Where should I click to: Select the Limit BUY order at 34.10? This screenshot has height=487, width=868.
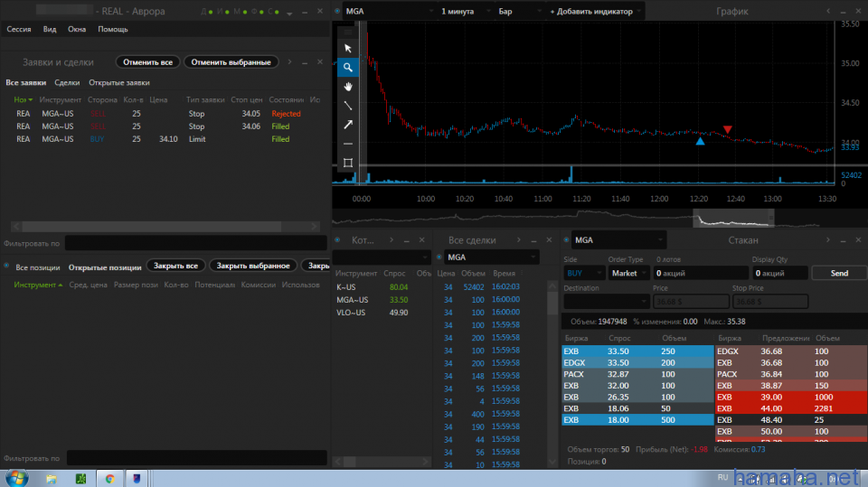pyautogui.click(x=165, y=139)
